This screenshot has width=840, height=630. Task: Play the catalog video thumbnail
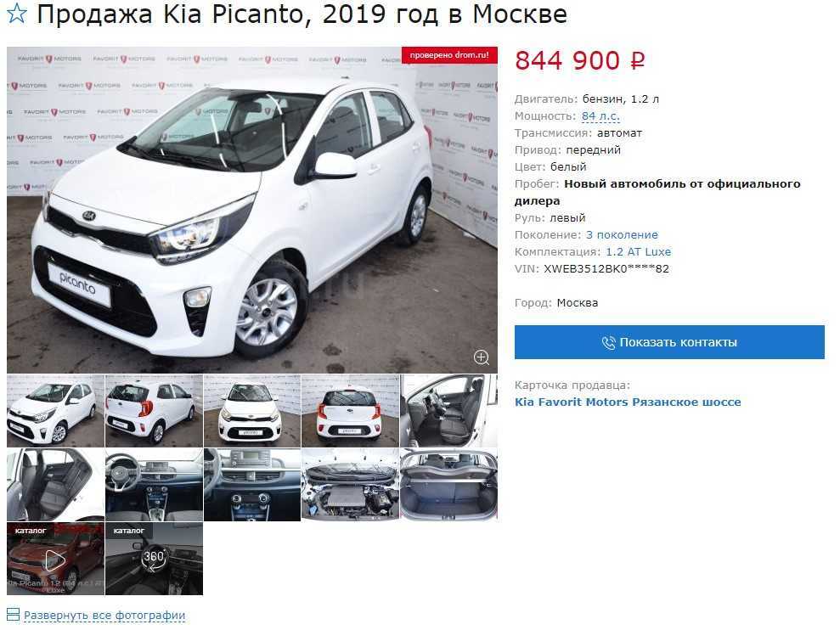[x=56, y=559]
